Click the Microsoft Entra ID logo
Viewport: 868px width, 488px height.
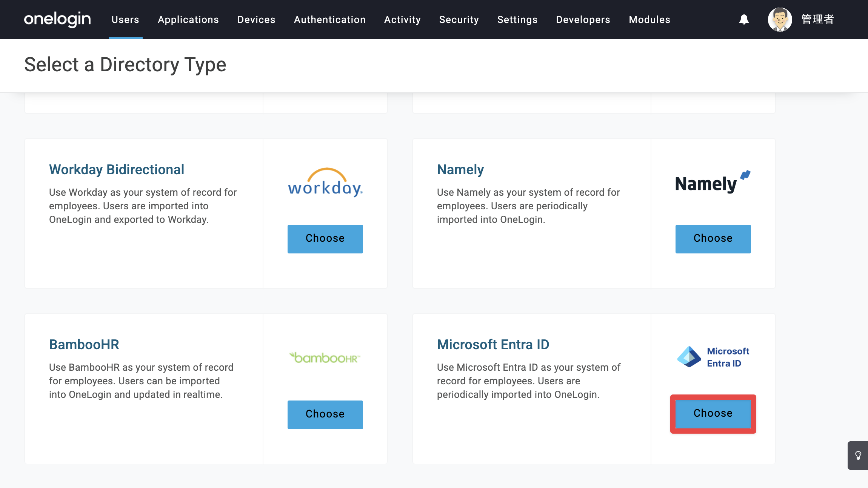click(x=713, y=357)
